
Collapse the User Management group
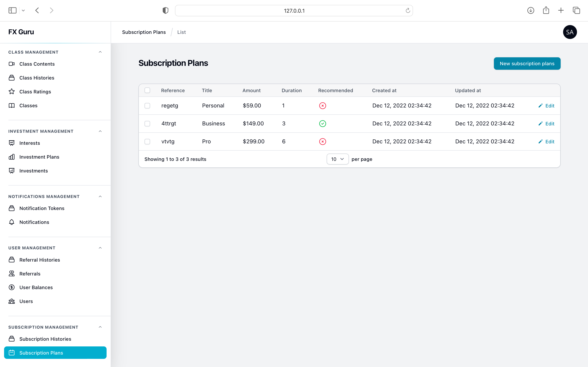point(100,248)
